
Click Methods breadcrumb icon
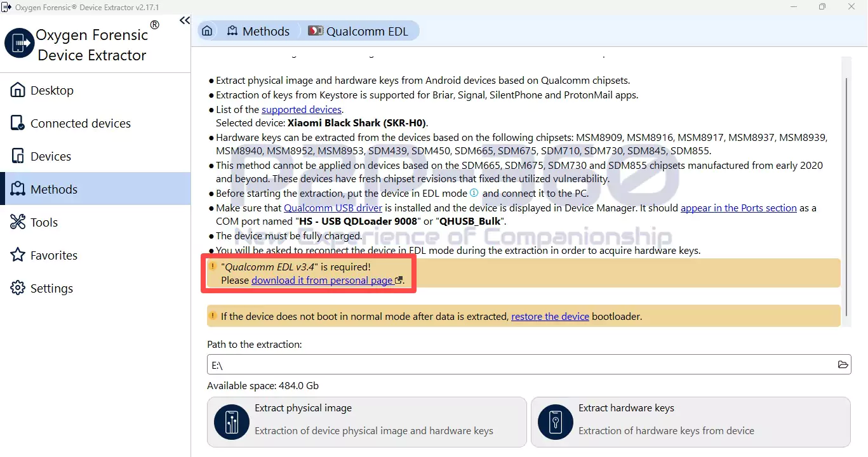(x=232, y=31)
